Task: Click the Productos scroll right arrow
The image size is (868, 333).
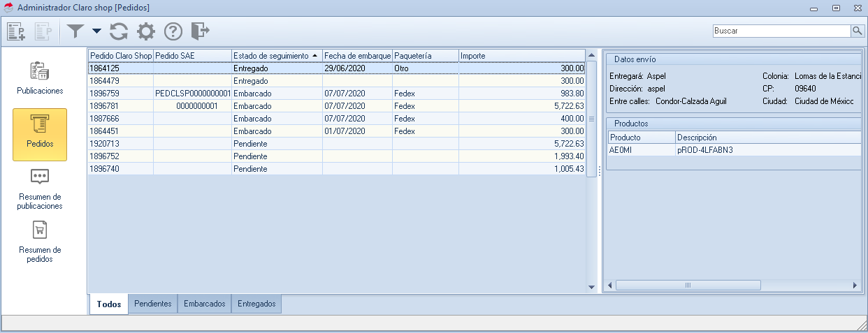Action: click(x=854, y=285)
